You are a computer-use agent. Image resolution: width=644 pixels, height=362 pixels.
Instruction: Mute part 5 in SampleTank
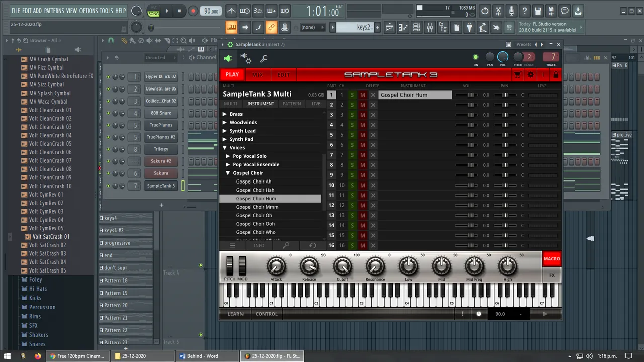click(362, 135)
